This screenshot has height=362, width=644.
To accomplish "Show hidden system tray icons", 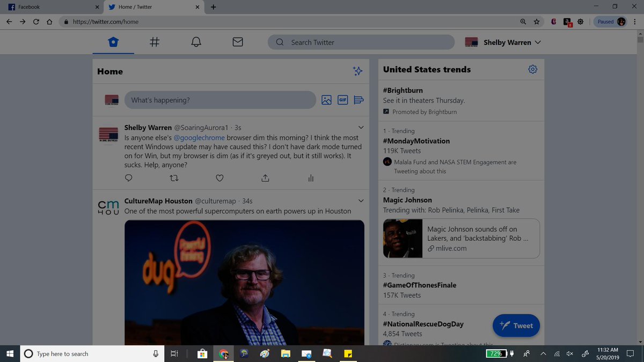I will click(543, 353).
